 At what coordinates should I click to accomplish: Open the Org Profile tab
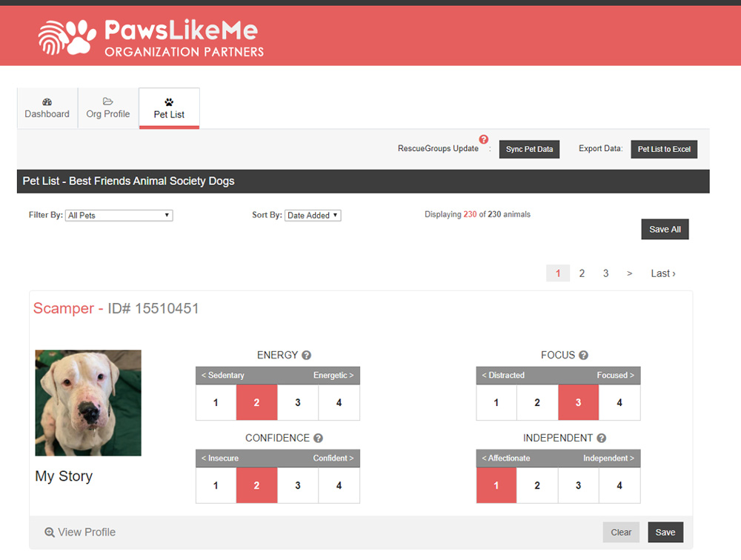[107, 108]
